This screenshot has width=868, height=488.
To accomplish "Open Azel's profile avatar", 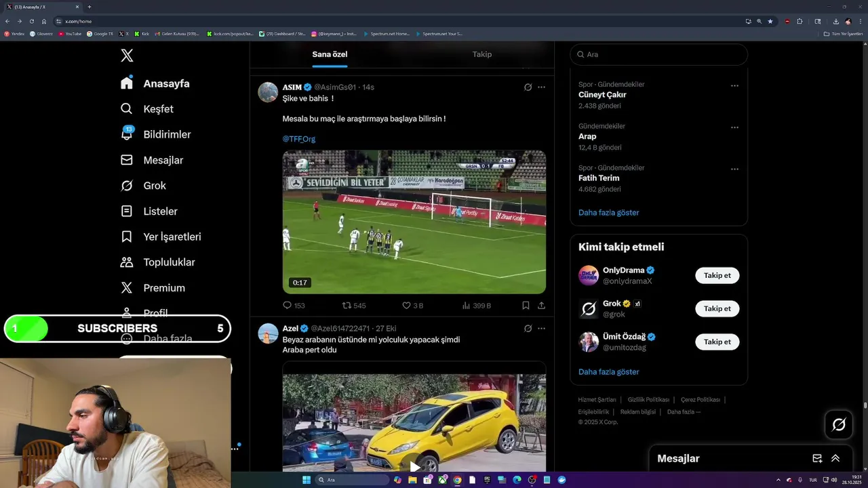I will (268, 333).
